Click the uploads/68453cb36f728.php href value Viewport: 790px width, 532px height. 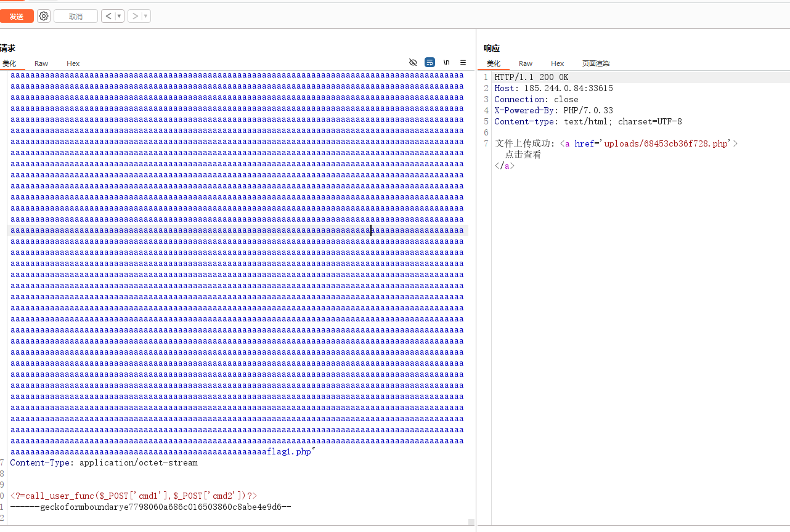pos(667,144)
